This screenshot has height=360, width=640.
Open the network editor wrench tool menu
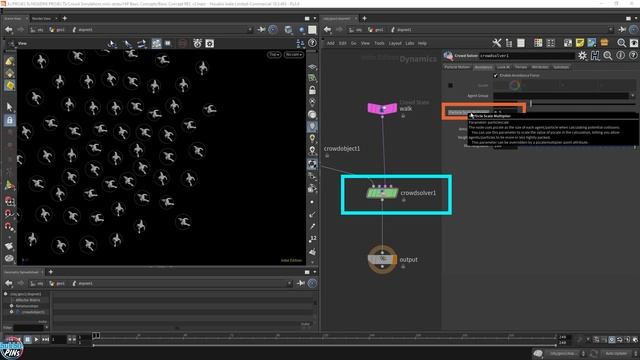pyautogui.click(x=496, y=43)
